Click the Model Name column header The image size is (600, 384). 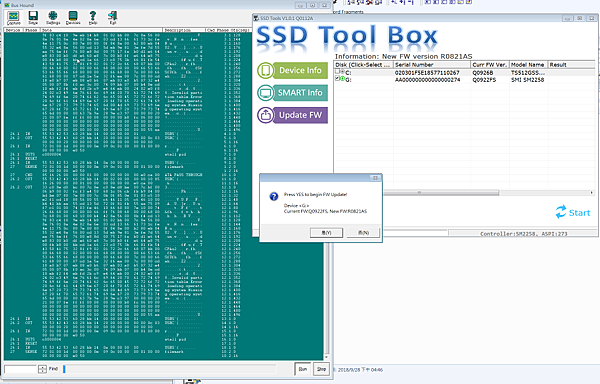[528, 65]
